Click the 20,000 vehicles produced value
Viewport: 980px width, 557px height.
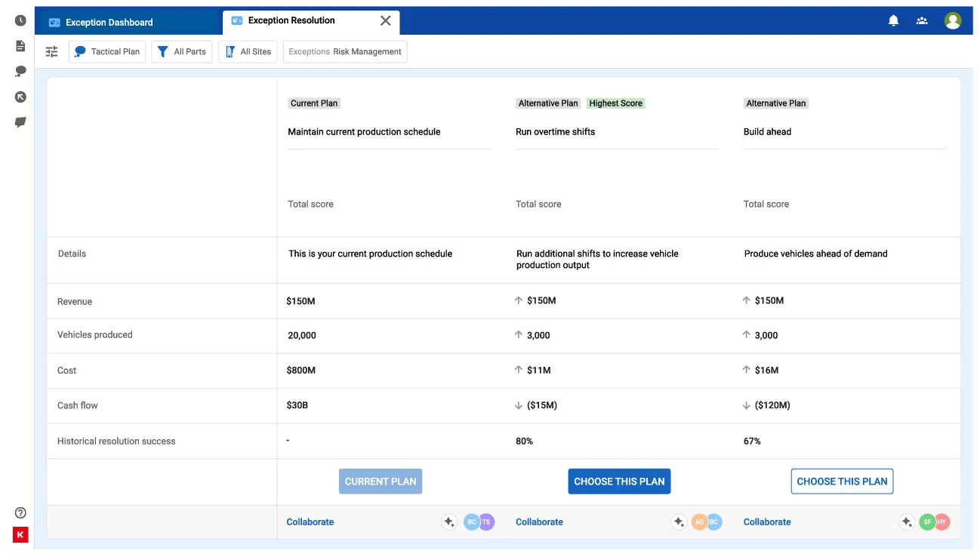[x=302, y=335]
